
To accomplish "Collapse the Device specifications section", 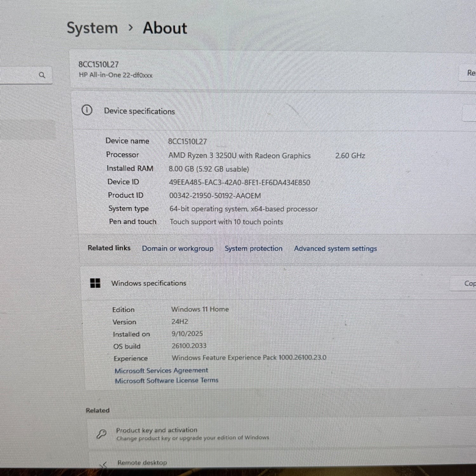I will tap(222, 111).
